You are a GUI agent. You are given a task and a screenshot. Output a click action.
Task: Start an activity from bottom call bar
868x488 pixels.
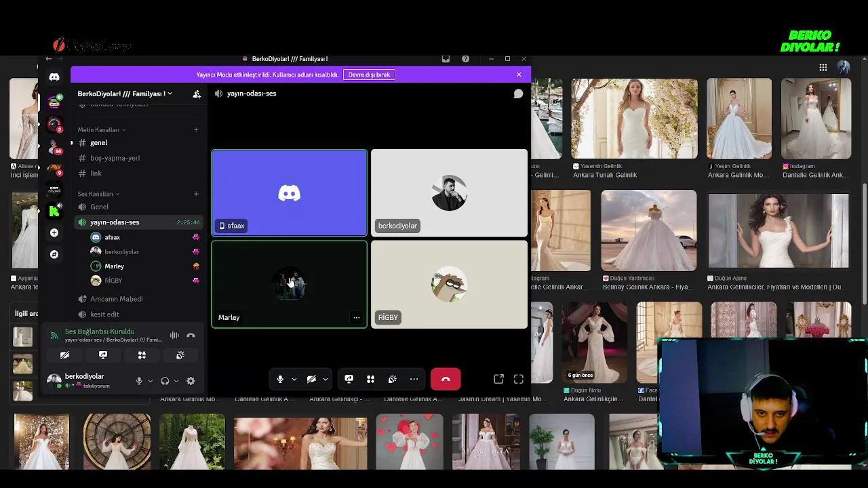click(370, 380)
